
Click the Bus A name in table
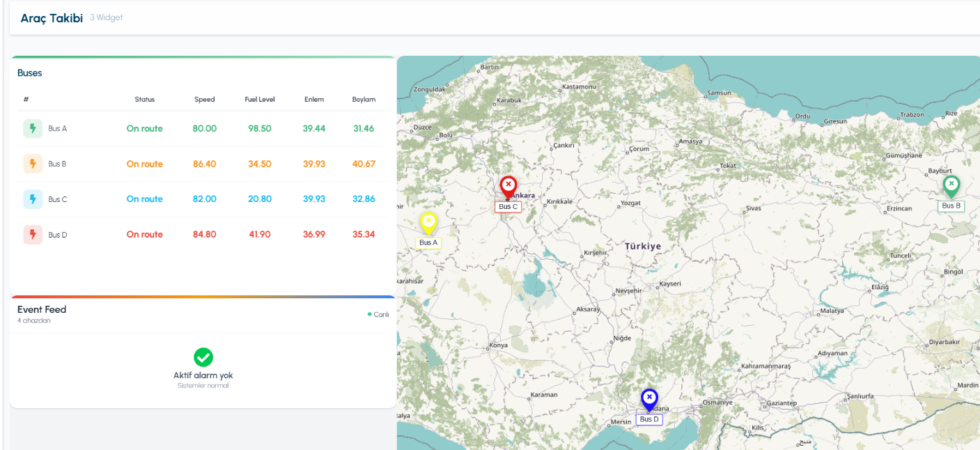pos(58,129)
